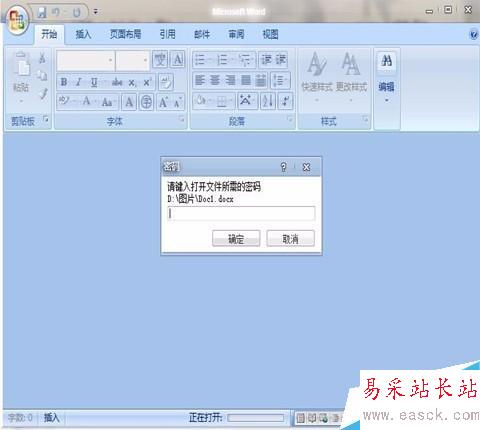Screen dimensions: 480x430
Task: Click the cut scissors icon
Action: (x=42, y=59)
